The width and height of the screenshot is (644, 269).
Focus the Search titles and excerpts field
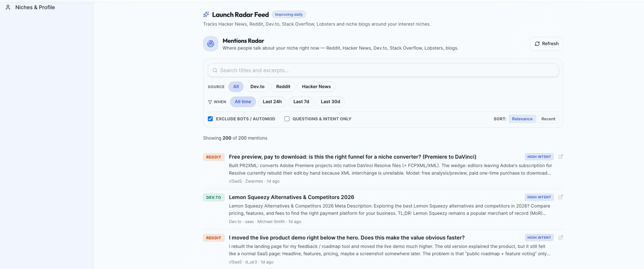coord(383,70)
